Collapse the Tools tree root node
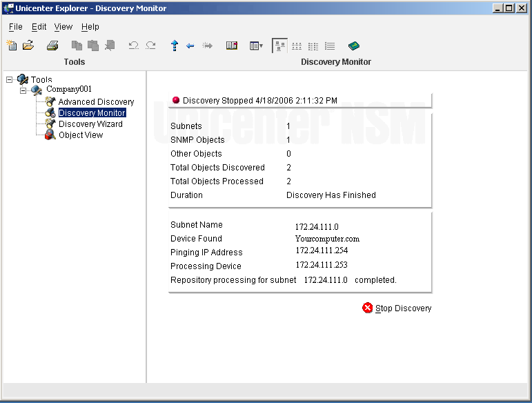This screenshot has width=532, height=403. 10,79
